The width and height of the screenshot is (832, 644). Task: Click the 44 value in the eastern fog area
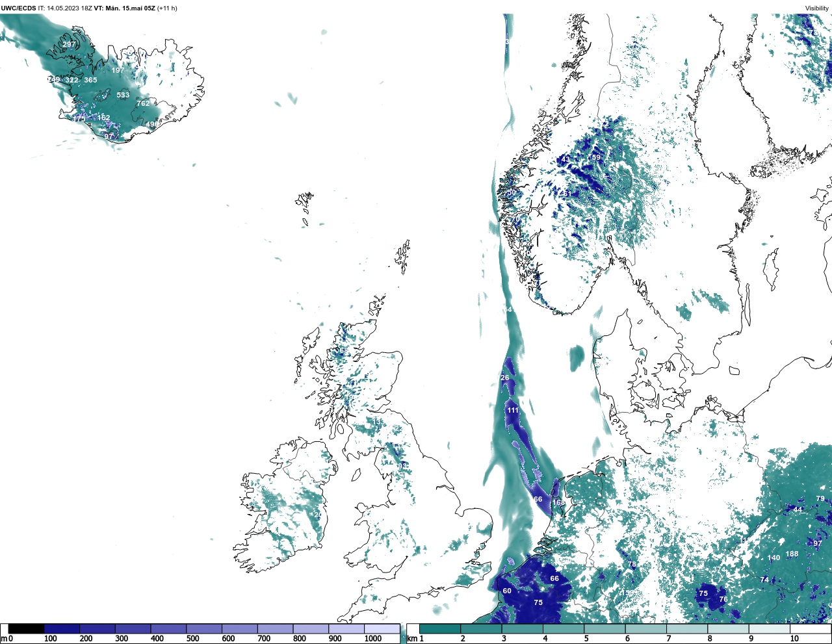click(798, 509)
